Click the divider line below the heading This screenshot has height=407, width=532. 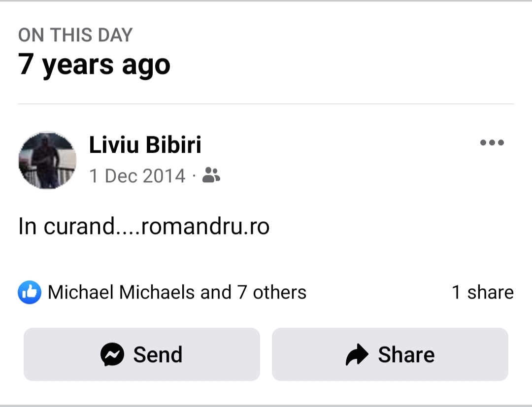point(266,104)
